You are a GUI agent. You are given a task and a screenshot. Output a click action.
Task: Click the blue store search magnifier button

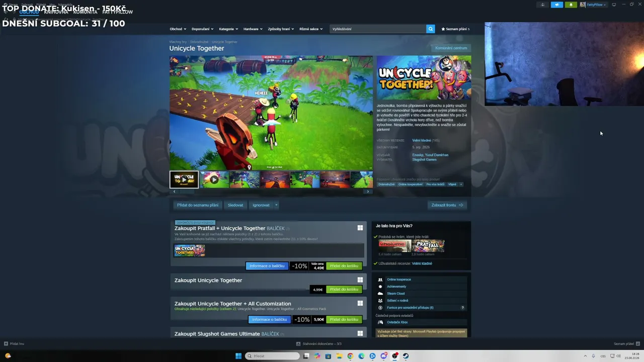coord(430,29)
